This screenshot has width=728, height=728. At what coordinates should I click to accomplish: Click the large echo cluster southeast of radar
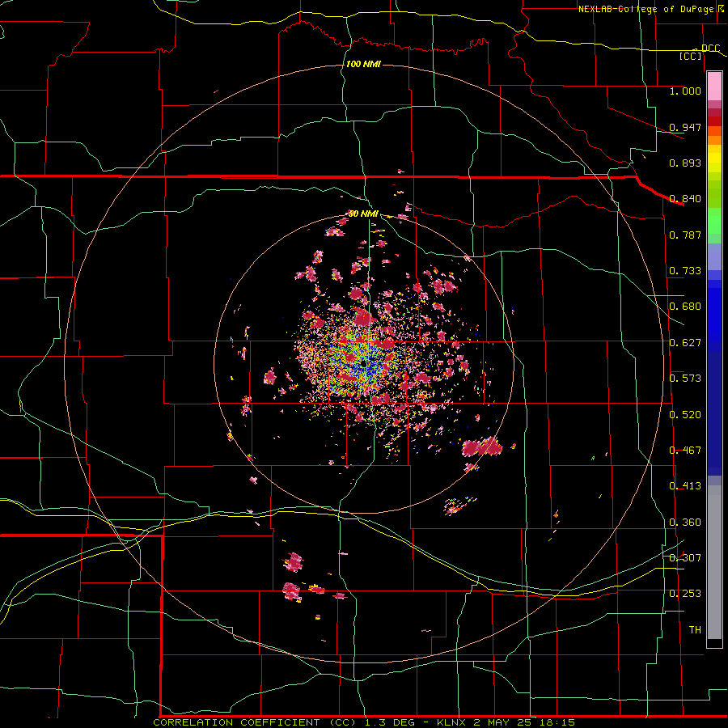pos(482,447)
